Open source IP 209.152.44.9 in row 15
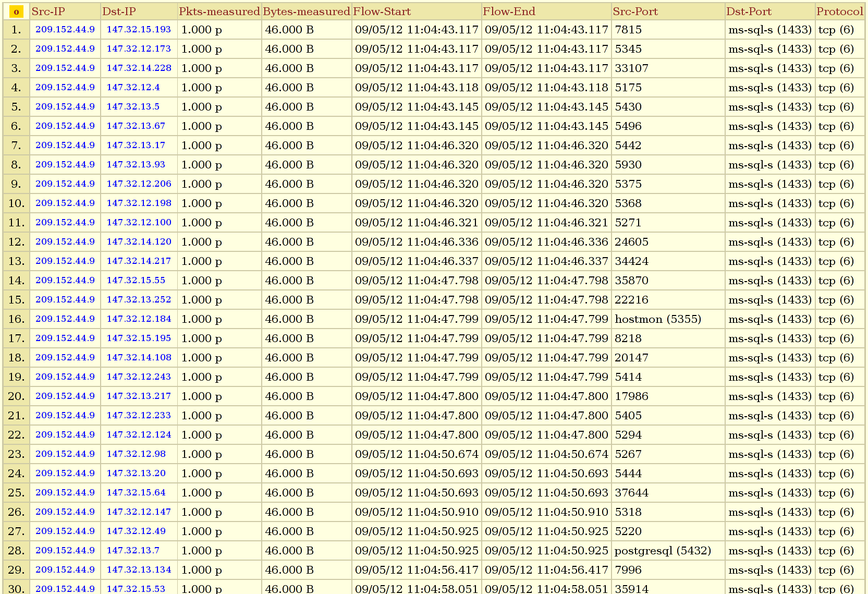The height and width of the screenshot is (594, 868). 65,299
